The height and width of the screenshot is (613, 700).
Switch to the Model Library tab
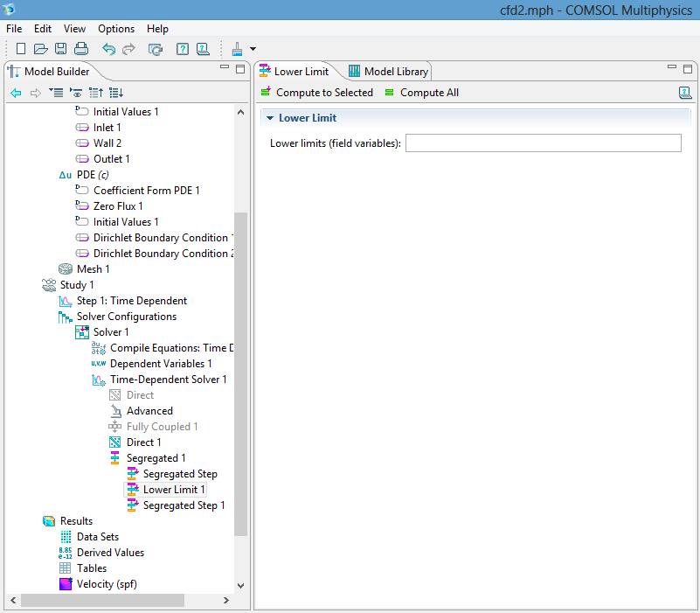pyautogui.click(x=389, y=72)
